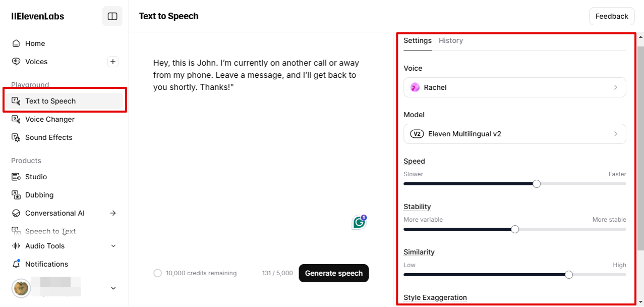The height and width of the screenshot is (307, 644).
Task: Open the Sound Effects generator
Action: click(x=48, y=137)
